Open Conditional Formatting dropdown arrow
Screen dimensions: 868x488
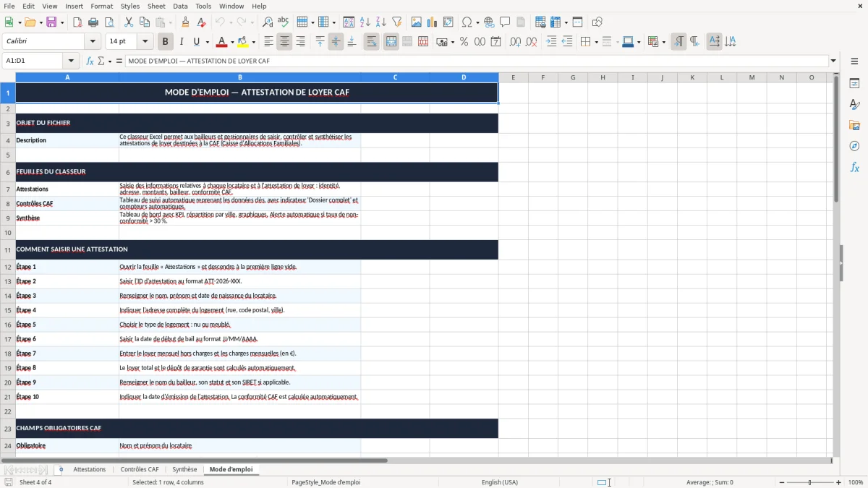[x=663, y=42]
